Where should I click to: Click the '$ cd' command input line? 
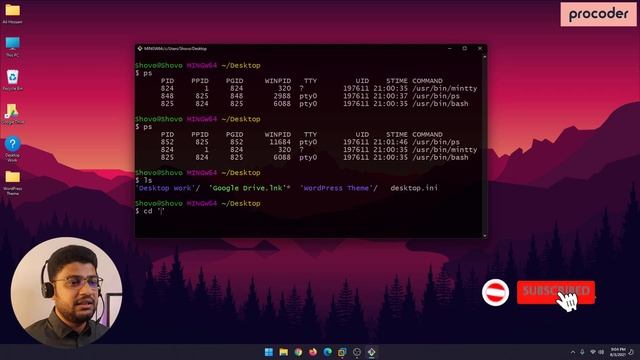pos(149,211)
